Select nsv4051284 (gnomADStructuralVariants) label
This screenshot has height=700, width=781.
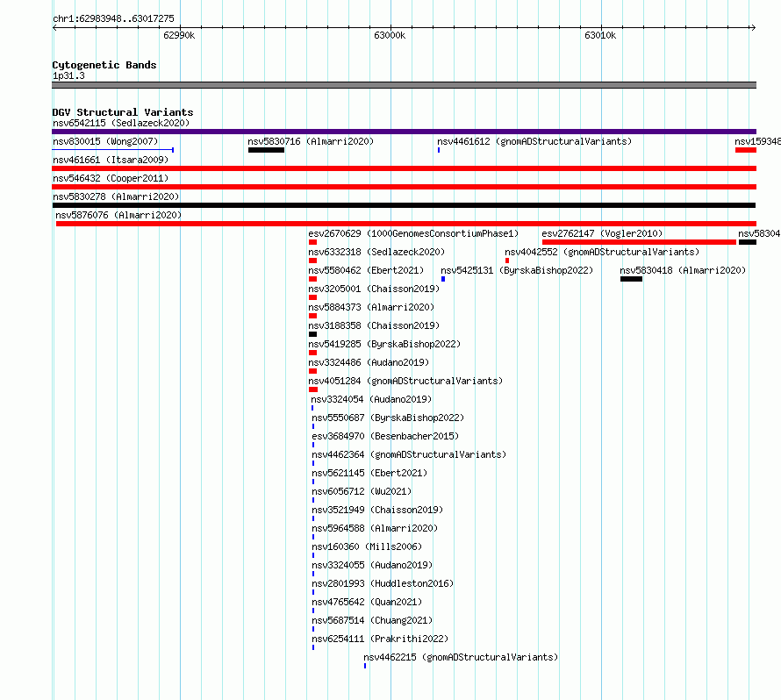tap(405, 381)
